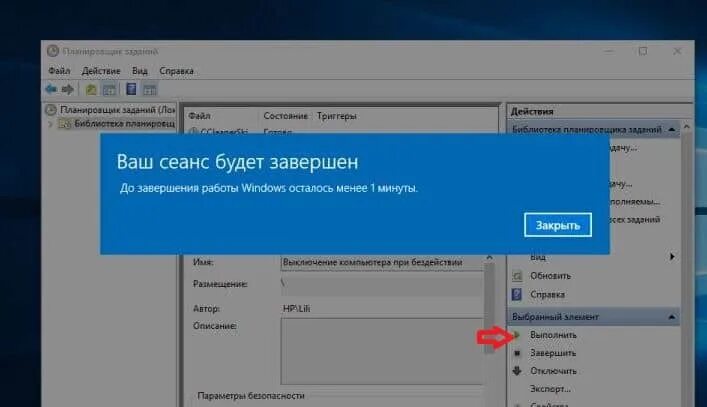Click the Справка question mark icon in Actions pane
Viewport: 707px width, 407px height.
pos(517,294)
